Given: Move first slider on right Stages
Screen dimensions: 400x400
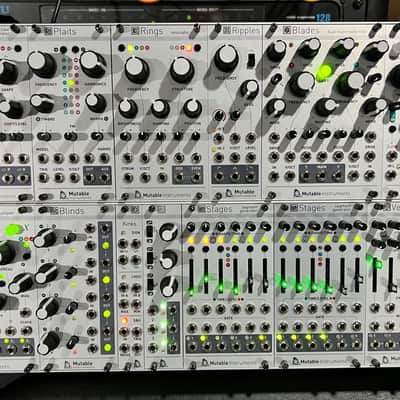Looking at the screenshot, I should 283,276.
